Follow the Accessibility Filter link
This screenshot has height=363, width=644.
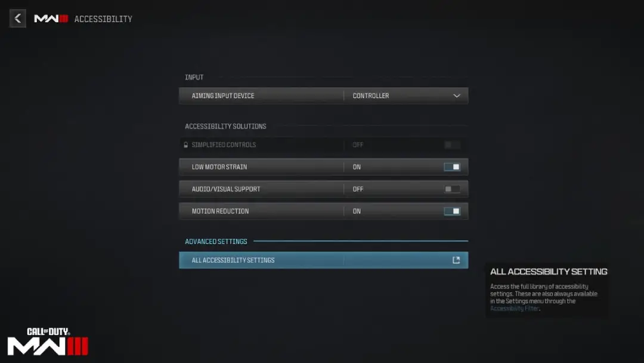point(514,308)
